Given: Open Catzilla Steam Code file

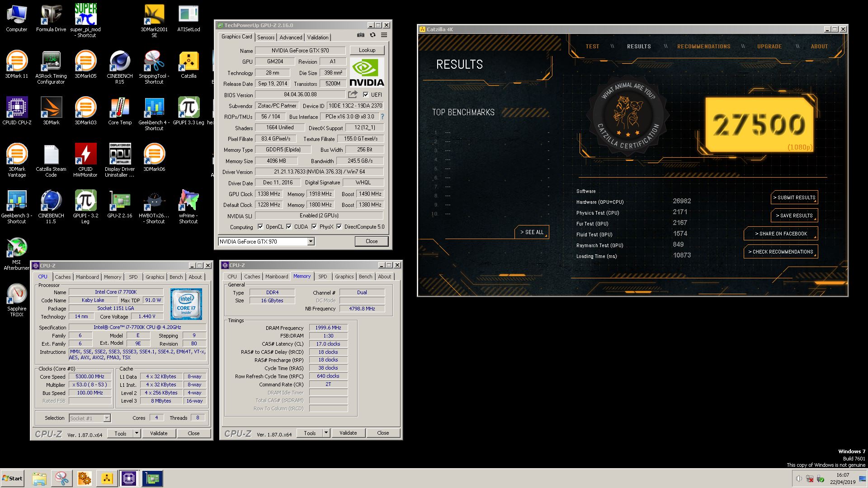Looking at the screenshot, I should pyautogui.click(x=51, y=160).
